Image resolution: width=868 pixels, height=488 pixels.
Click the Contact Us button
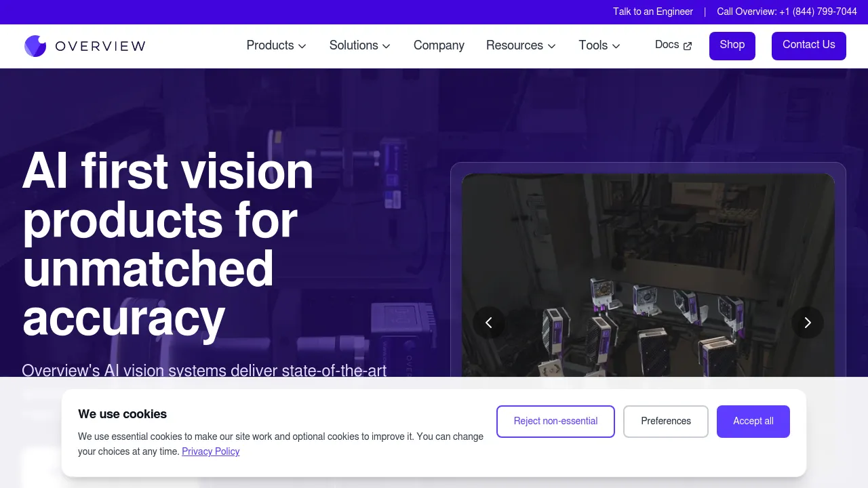pos(809,46)
